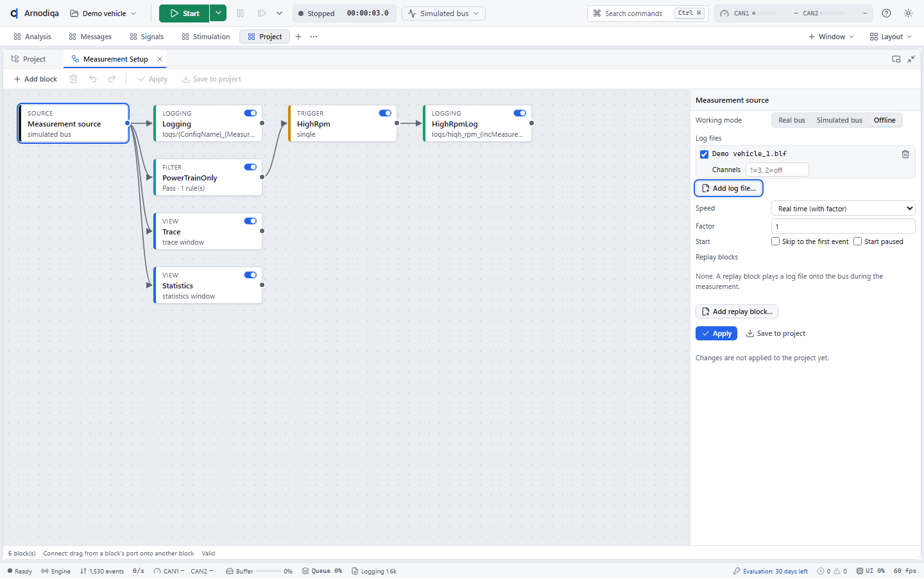Click the Engine status icon in status bar

click(x=45, y=571)
